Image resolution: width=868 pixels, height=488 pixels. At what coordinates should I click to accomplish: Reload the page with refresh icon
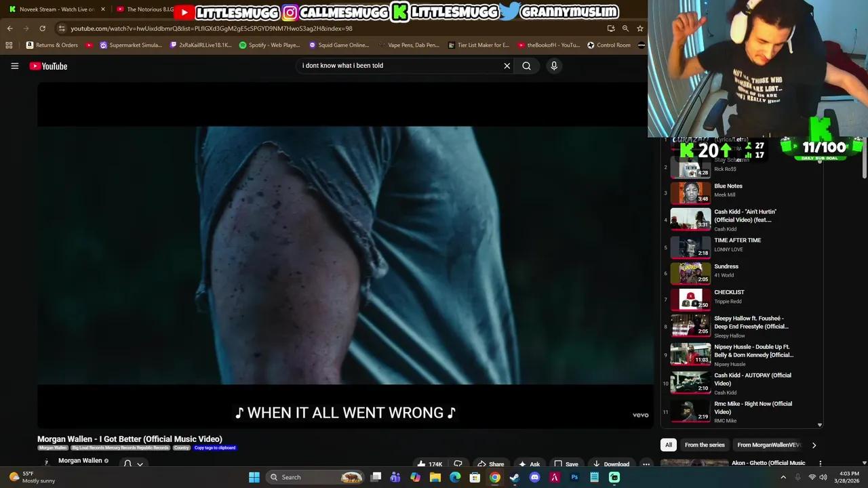[42, 28]
